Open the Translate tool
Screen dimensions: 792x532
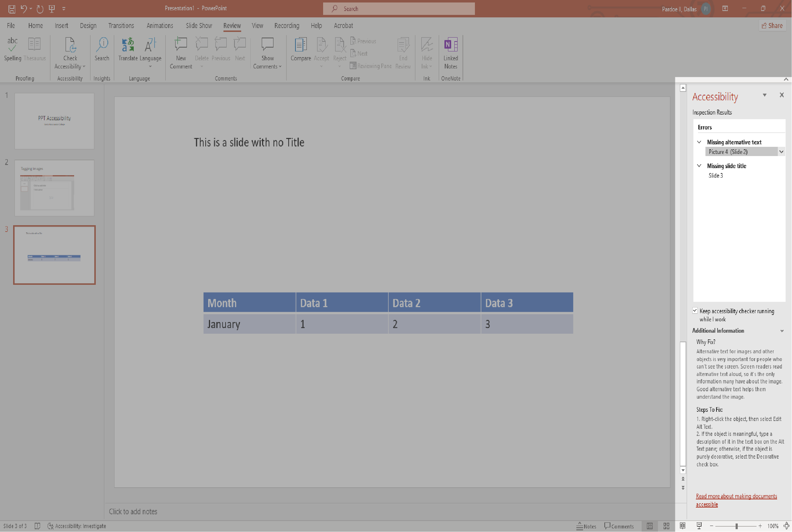coord(128,49)
